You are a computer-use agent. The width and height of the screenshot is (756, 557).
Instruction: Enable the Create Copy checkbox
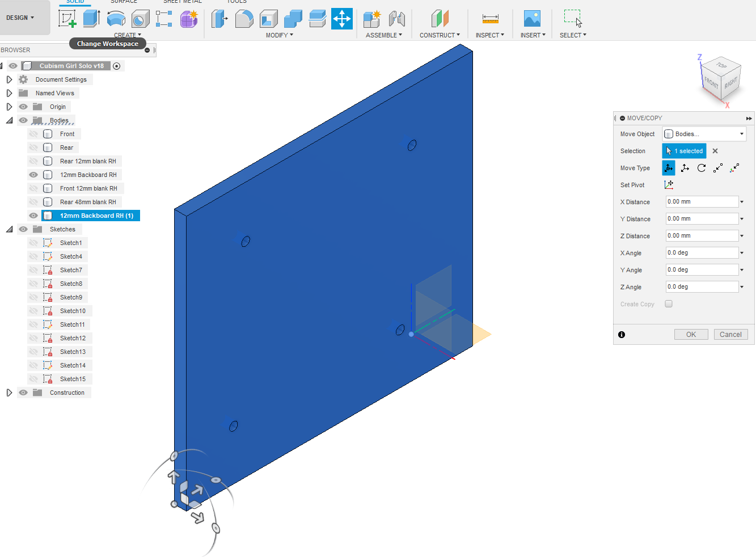[x=669, y=304]
